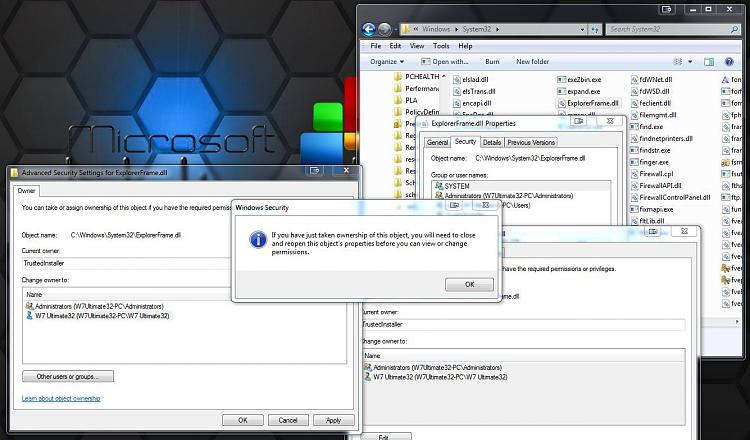
Task: Click OK in Advanced Security Settings window
Action: 243,420
